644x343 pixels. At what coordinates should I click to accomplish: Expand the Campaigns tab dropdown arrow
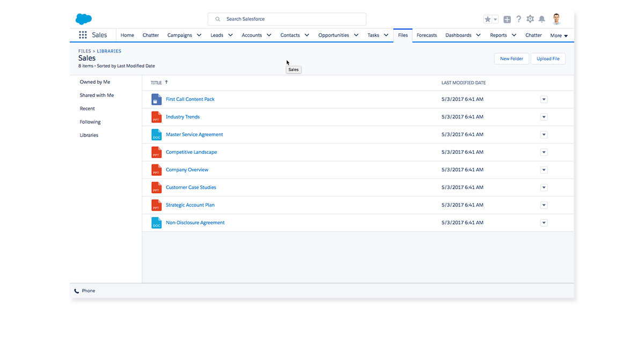(x=199, y=35)
